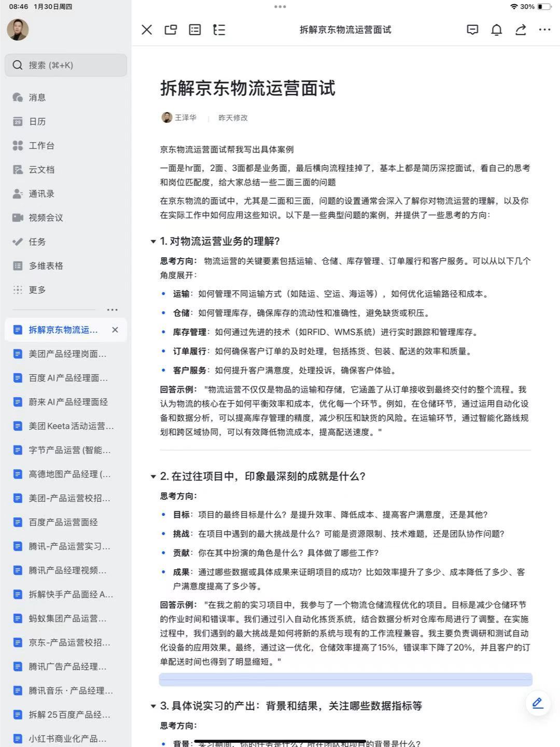Screen dimensions: 560x747
Task: Click author name 王泽华
Action: 186,118
